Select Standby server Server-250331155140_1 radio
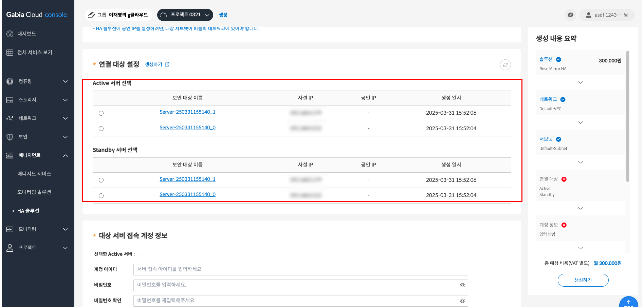 (101, 180)
